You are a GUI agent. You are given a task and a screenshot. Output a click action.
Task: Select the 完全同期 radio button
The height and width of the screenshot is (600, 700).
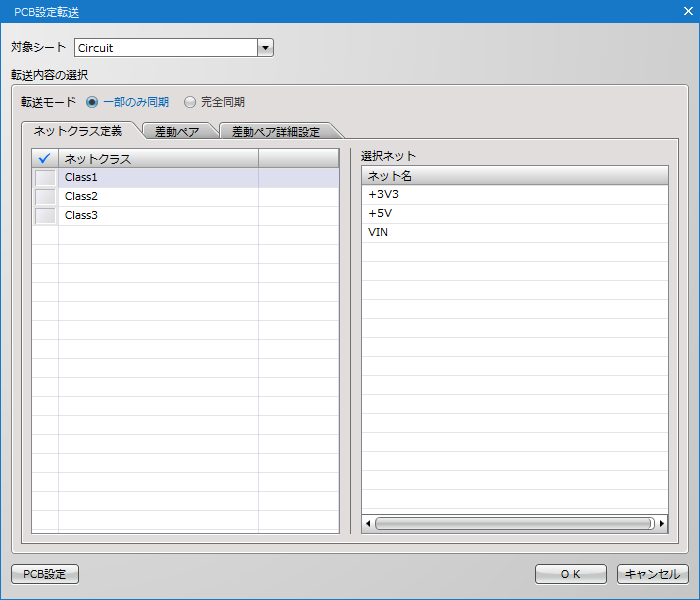(190, 102)
